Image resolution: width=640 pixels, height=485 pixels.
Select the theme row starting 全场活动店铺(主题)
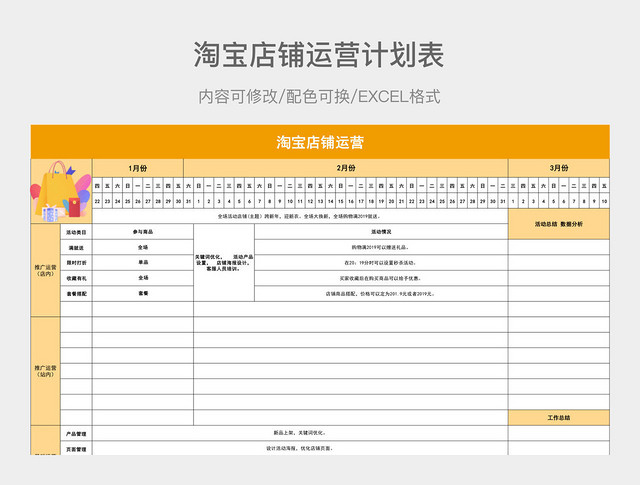point(300,216)
